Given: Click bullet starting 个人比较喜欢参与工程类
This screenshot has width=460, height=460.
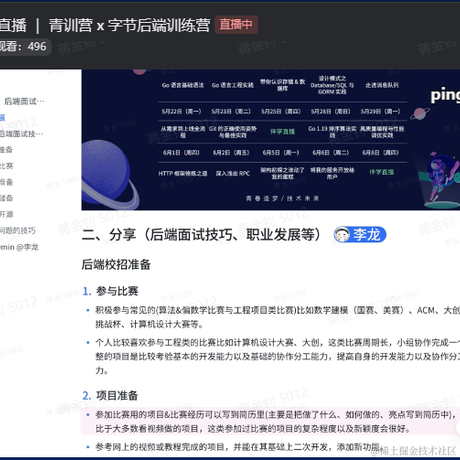Looking at the screenshot, I should point(277,357).
